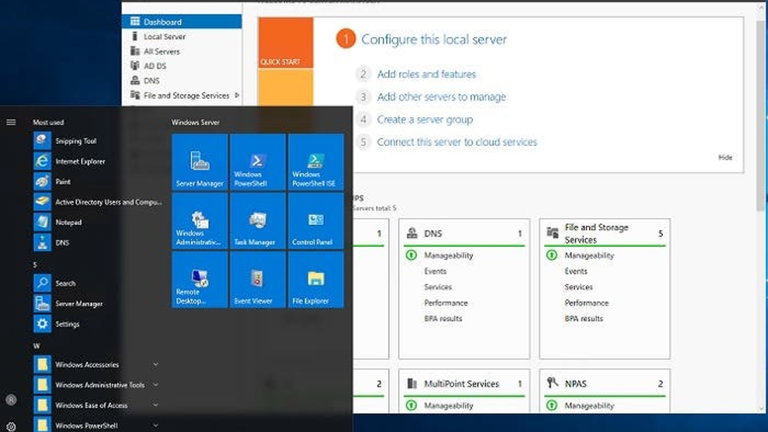768x432 pixels.
Task: Click BPA results in the DNS tile
Action: pyautogui.click(x=443, y=318)
